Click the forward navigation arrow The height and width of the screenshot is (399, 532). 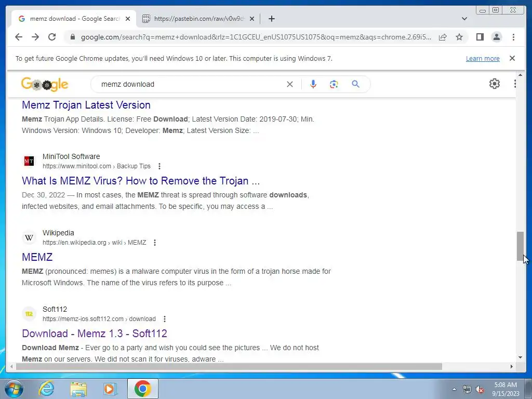(x=35, y=37)
